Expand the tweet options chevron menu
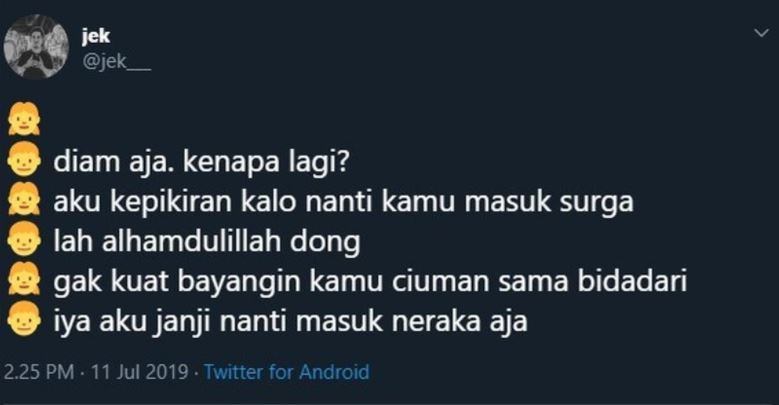Viewport: 779px width, 405px height. click(x=761, y=33)
